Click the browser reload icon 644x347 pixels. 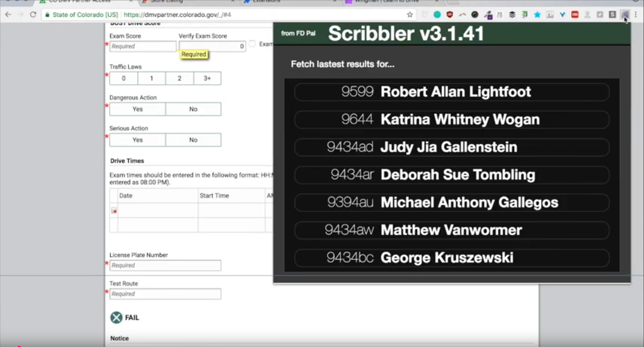33,14
